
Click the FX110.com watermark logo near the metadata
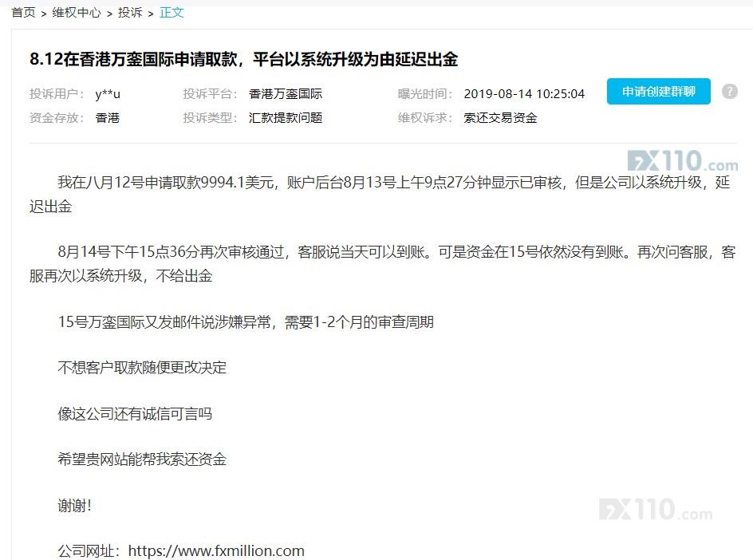pos(682,162)
